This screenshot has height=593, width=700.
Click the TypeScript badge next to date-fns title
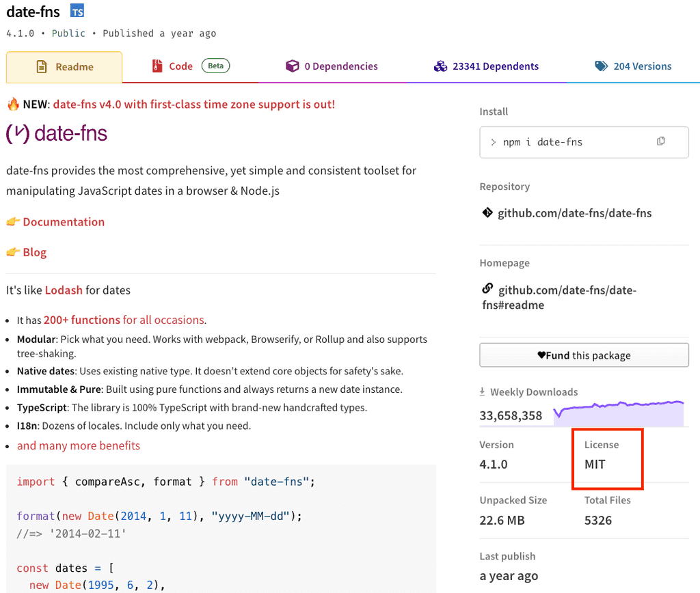[x=78, y=12]
